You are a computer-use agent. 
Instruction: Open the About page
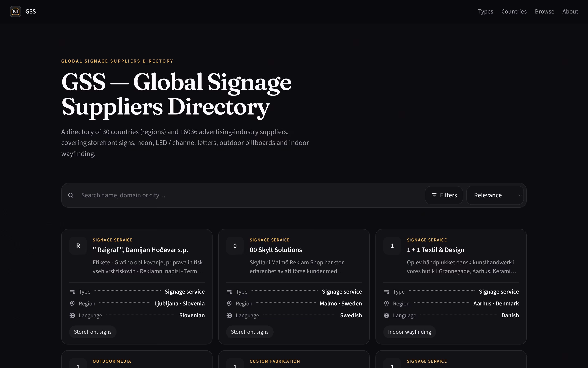click(570, 11)
